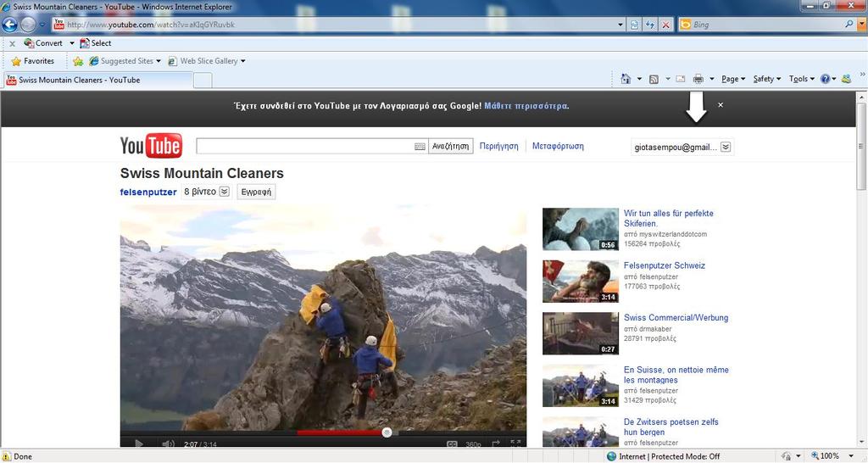Click the YouTube logo
Image resolution: width=868 pixels, height=463 pixels.
click(151, 146)
